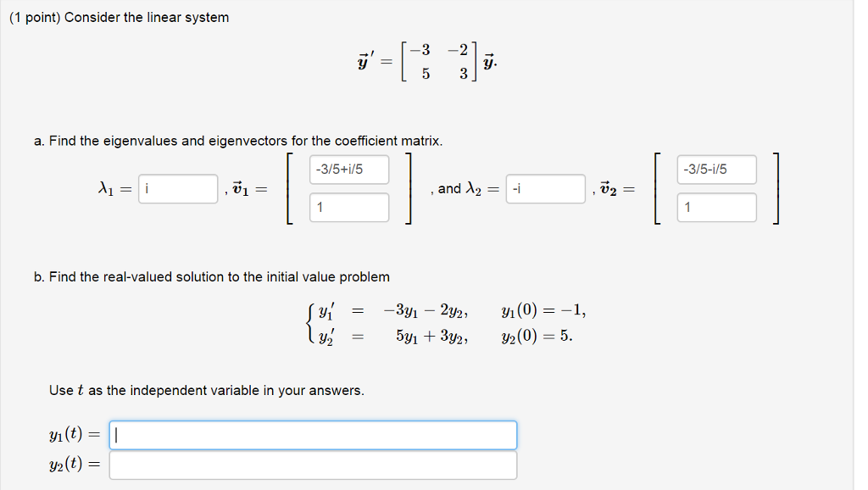Image resolution: width=868 pixels, height=490 pixels.
Task: Select the λ2 input field containing "-i"
Action: (545, 189)
